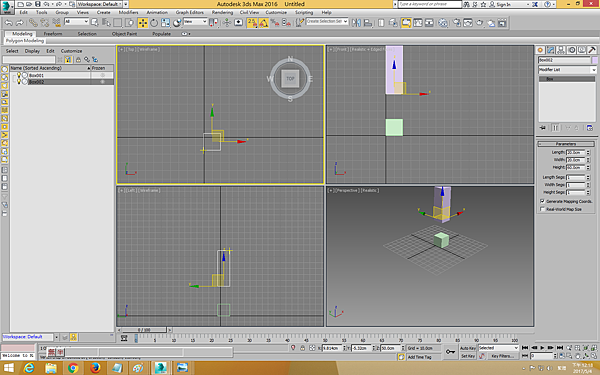
Task: Open the Graph Editors menu
Action: pos(190,12)
